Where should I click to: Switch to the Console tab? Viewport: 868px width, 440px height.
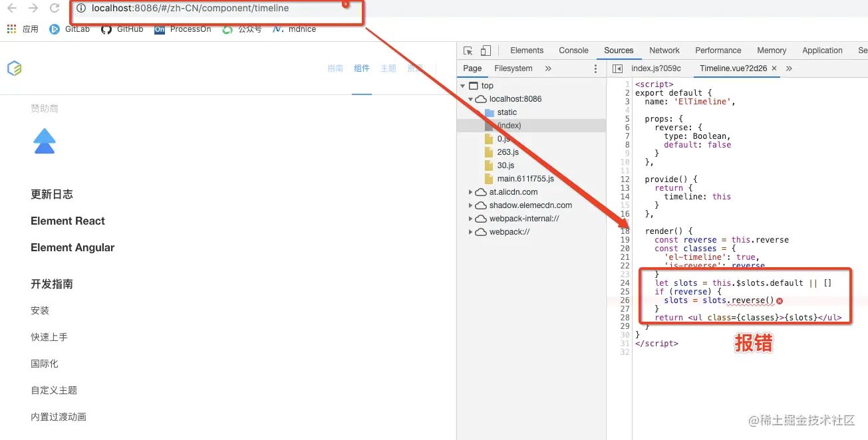point(573,51)
